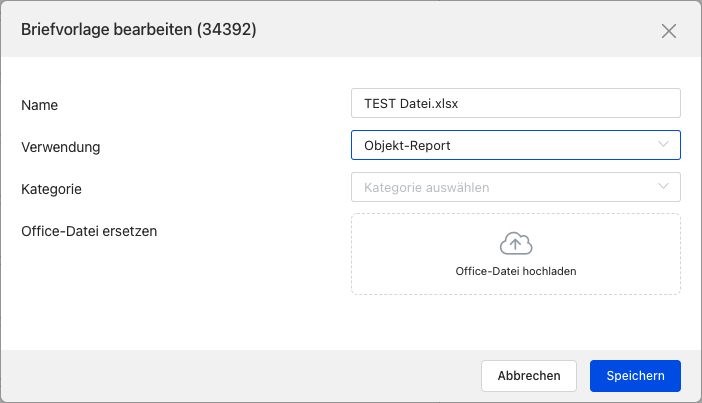Click the Name label
The height and width of the screenshot is (403, 702).
coord(40,105)
